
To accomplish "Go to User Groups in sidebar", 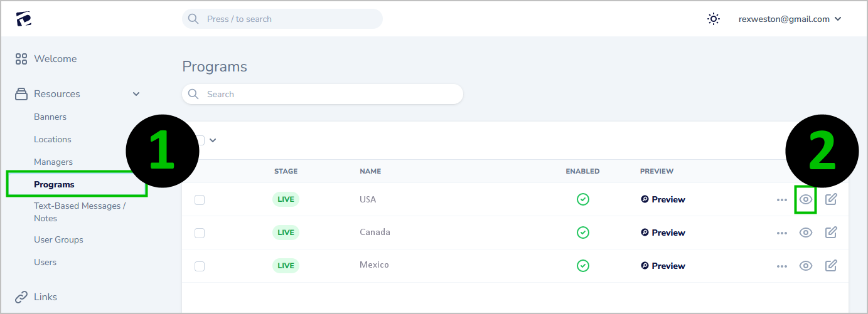I will (58, 240).
